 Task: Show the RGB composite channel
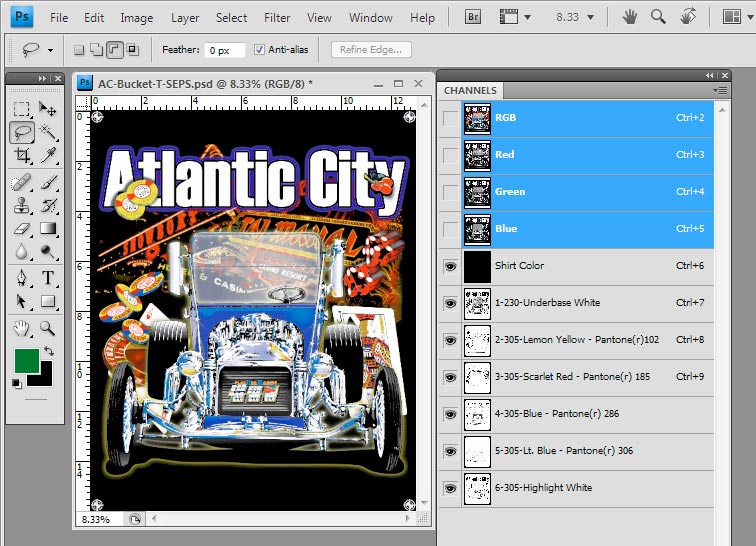click(450, 118)
